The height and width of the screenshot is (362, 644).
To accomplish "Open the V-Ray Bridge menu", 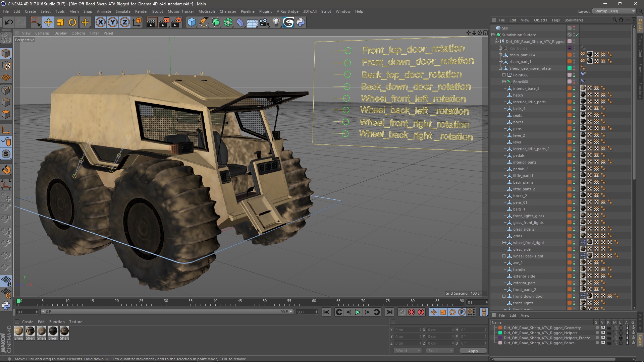I will [287, 11].
